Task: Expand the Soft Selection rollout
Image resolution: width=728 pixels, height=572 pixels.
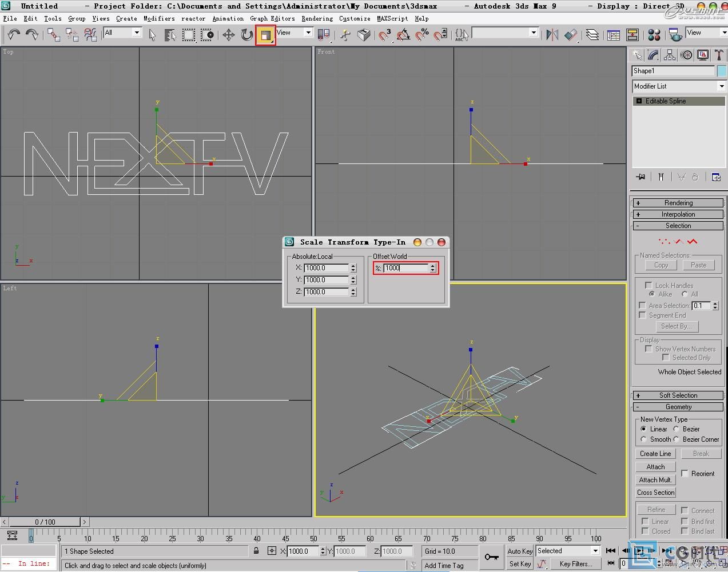Action: 678,395
